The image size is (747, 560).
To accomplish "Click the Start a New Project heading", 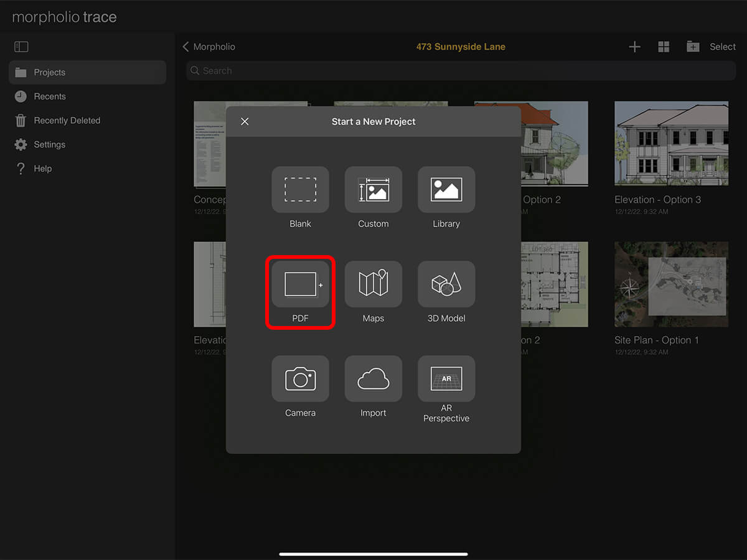I will [x=374, y=121].
